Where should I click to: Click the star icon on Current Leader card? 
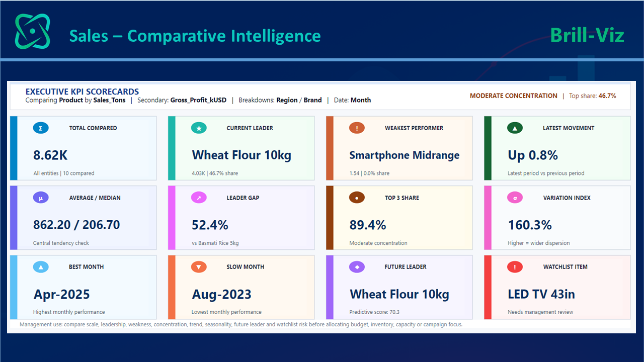click(199, 128)
